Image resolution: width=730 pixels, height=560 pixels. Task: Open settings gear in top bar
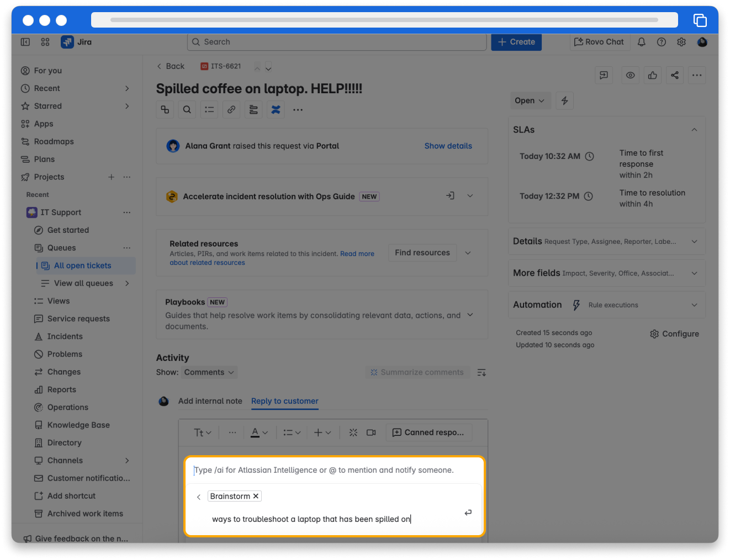click(681, 42)
